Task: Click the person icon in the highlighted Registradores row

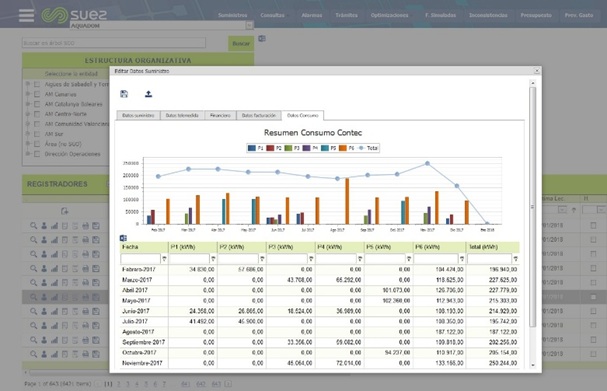Action: point(44,297)
